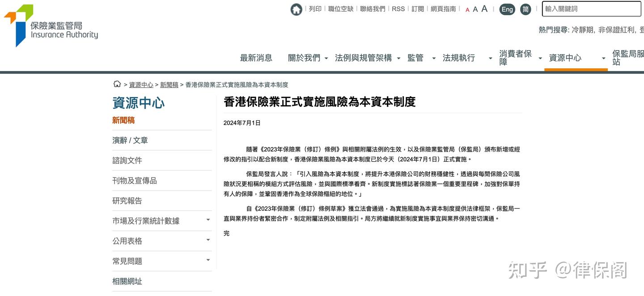Select the smallest red A font size
The image size is (644, 296).
tap(467, 9)
